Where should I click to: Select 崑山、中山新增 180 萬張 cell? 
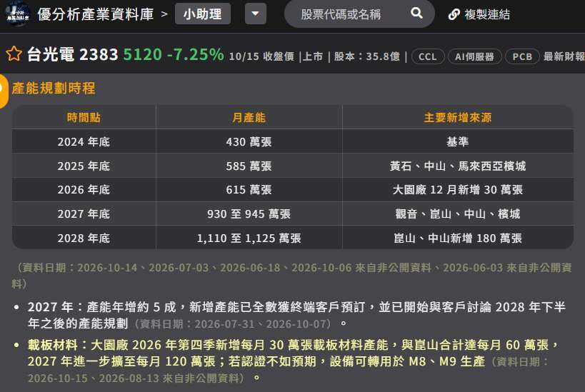[x=458, y=238]
